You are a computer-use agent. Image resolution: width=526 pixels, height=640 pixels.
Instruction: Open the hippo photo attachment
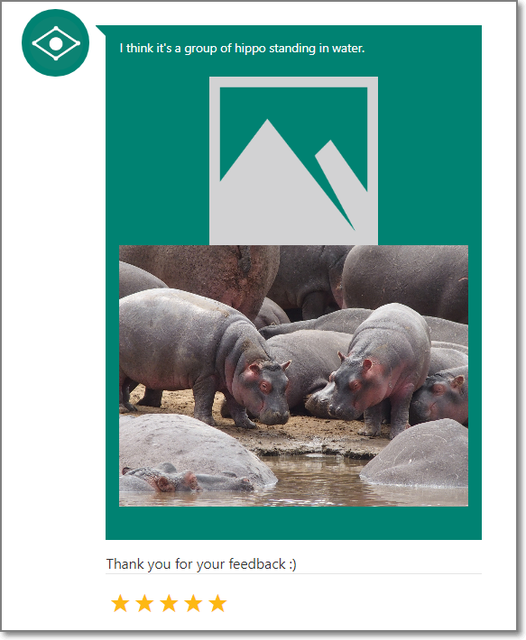click(x=293, y=376)
